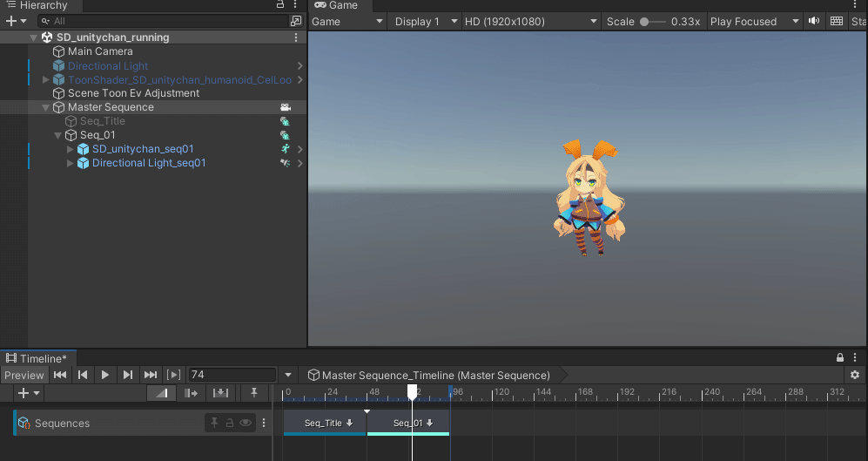Image resolution: width=868 pixels, height=461 pixels.
Task: Lock the Sequences track
Action: point(230,423)
